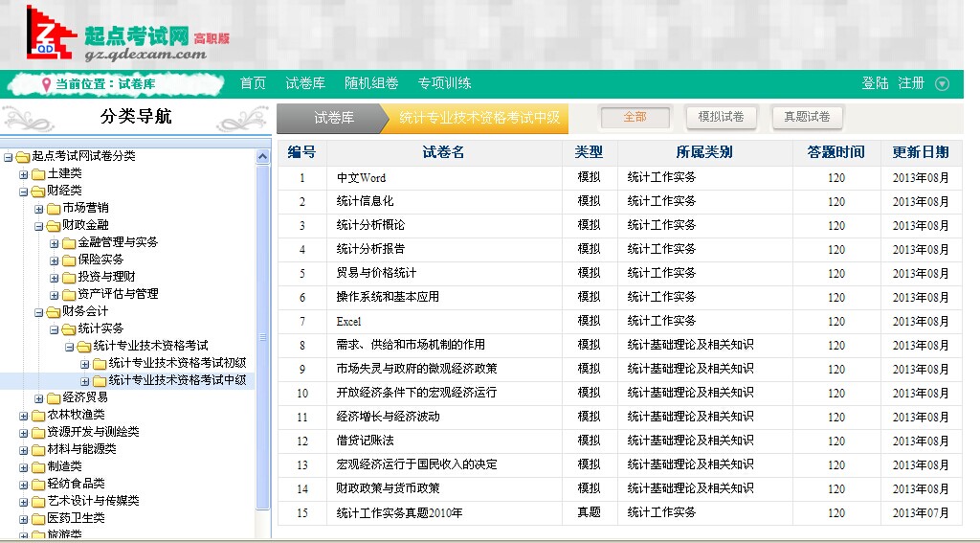Click the folder icon beside 艺术设计与传媒类
This screenshot has height=543, width=980.
[38, 501]
